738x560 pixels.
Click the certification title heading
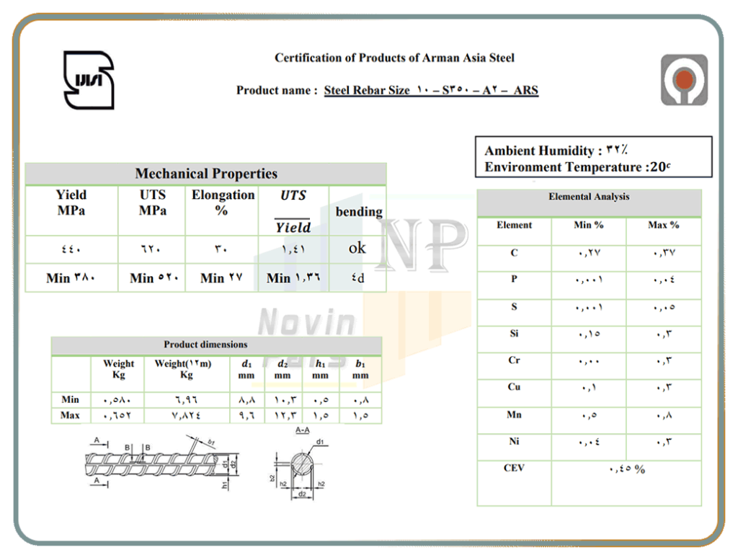tap(394, 58)
